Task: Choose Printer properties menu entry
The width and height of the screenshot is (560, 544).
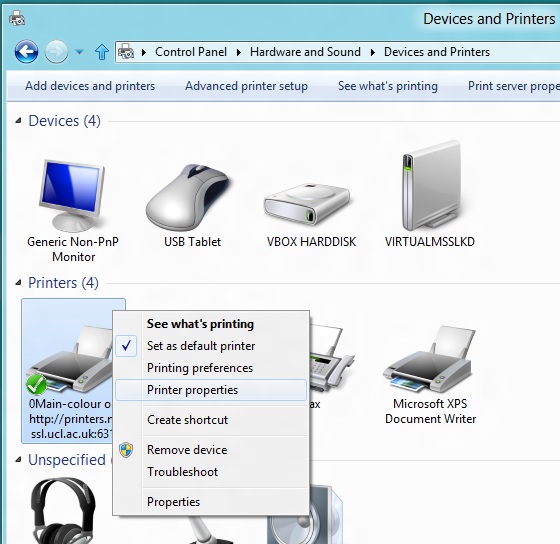Action: (x=211, y=390)
